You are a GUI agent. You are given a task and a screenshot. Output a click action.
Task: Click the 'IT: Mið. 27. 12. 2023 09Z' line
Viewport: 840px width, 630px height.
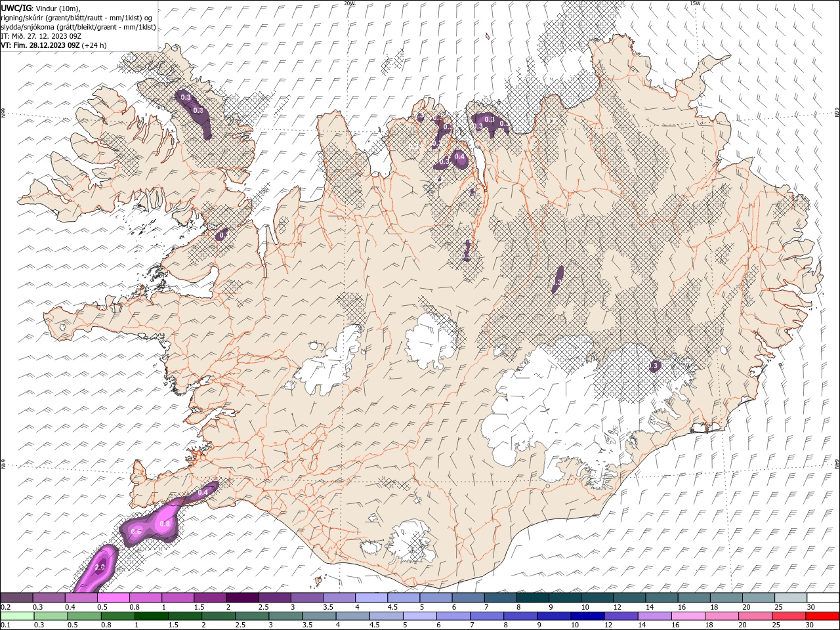(41, 36)
